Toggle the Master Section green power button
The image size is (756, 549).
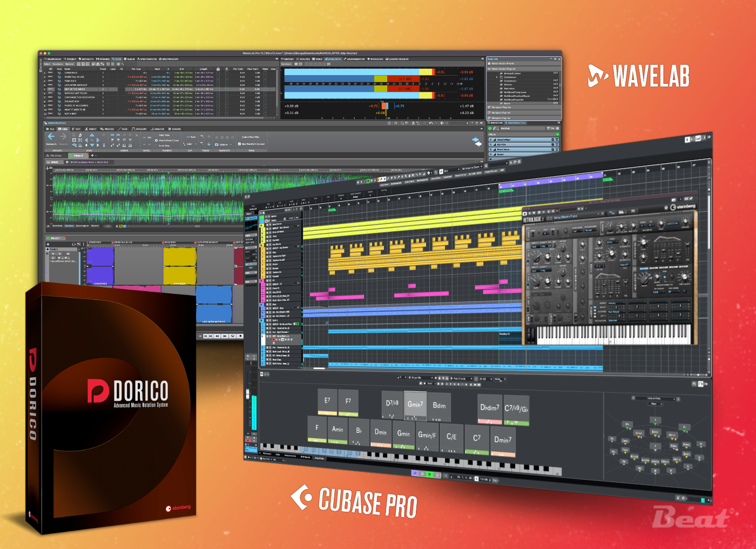pyautogui.click(x=490, y=129)
